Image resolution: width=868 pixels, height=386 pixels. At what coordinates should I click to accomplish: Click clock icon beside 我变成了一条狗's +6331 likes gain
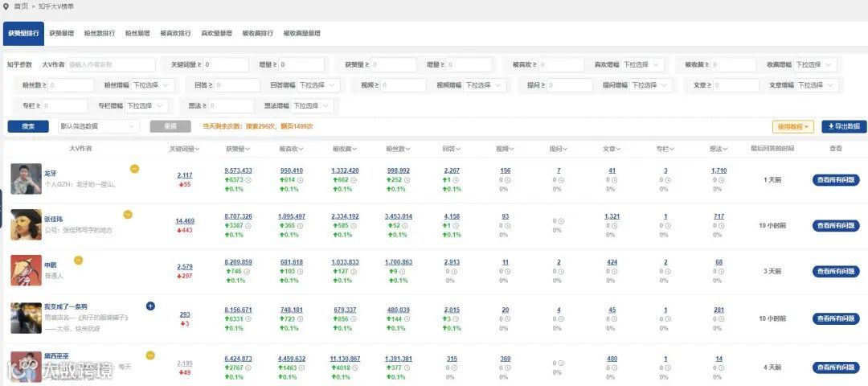pos(248,319)
